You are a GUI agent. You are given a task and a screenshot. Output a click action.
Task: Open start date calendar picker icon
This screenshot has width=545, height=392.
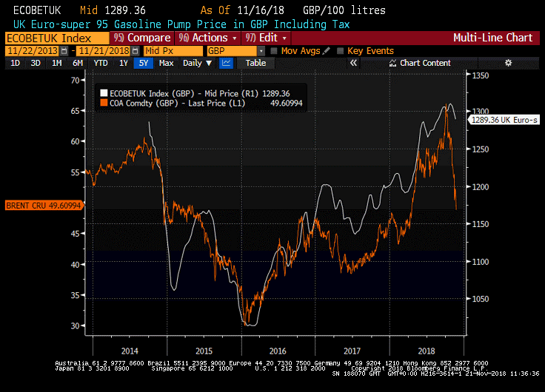[64, 51]
